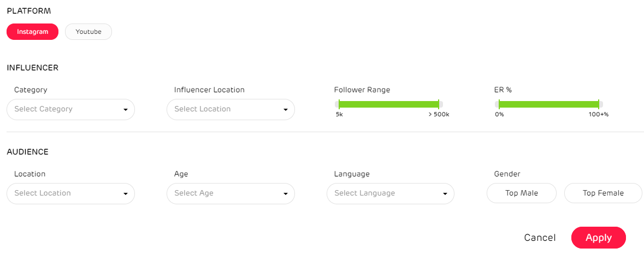The height and width of the screenshot is (254, 644).
Task: Click the ER % 0% minimum handle
Action: [499, 104]
